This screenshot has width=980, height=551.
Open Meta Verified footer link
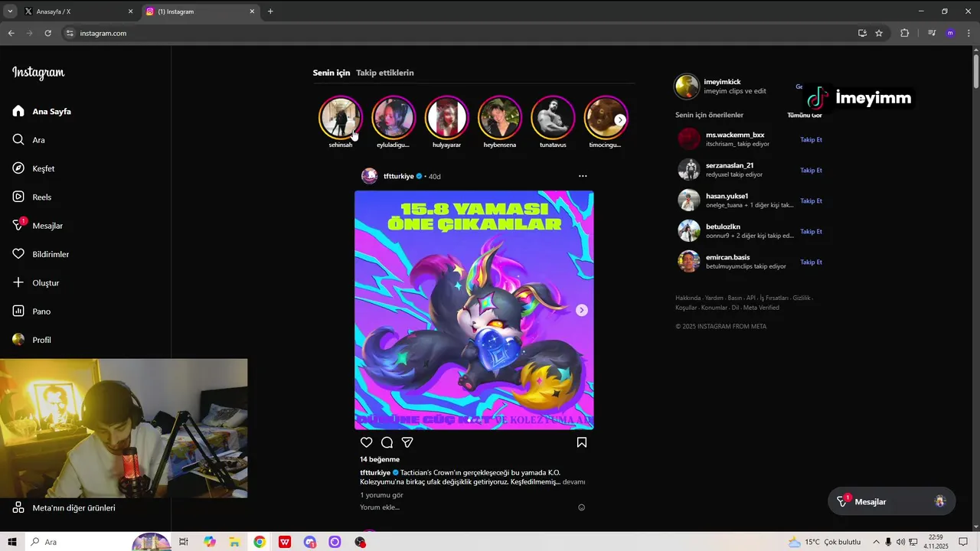click(x=761, y=308)
